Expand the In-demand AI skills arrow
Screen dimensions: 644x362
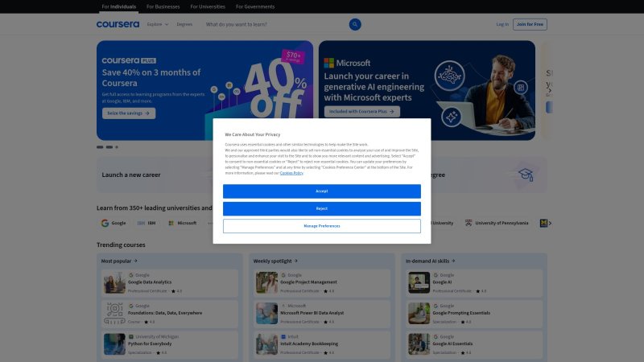point(453,261)
